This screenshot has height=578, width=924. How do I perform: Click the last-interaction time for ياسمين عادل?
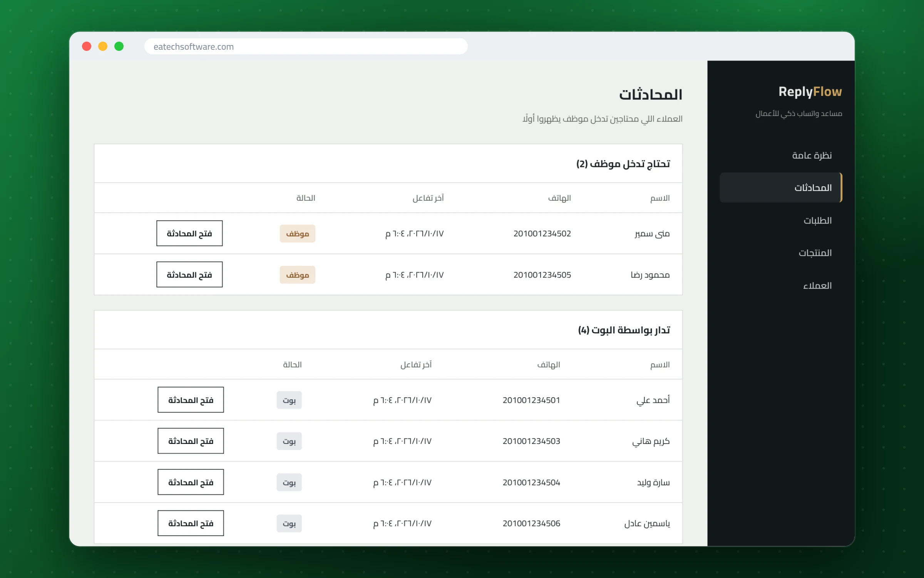coord(402,524)
